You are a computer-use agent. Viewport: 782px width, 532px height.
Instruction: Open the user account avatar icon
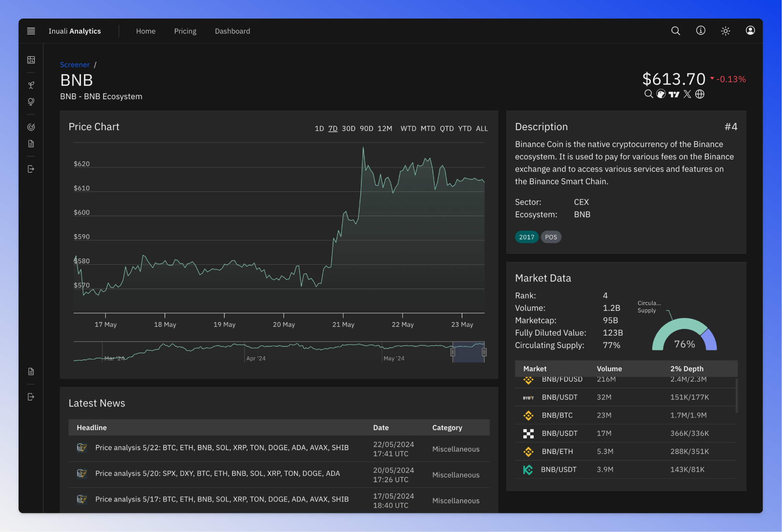750,31
